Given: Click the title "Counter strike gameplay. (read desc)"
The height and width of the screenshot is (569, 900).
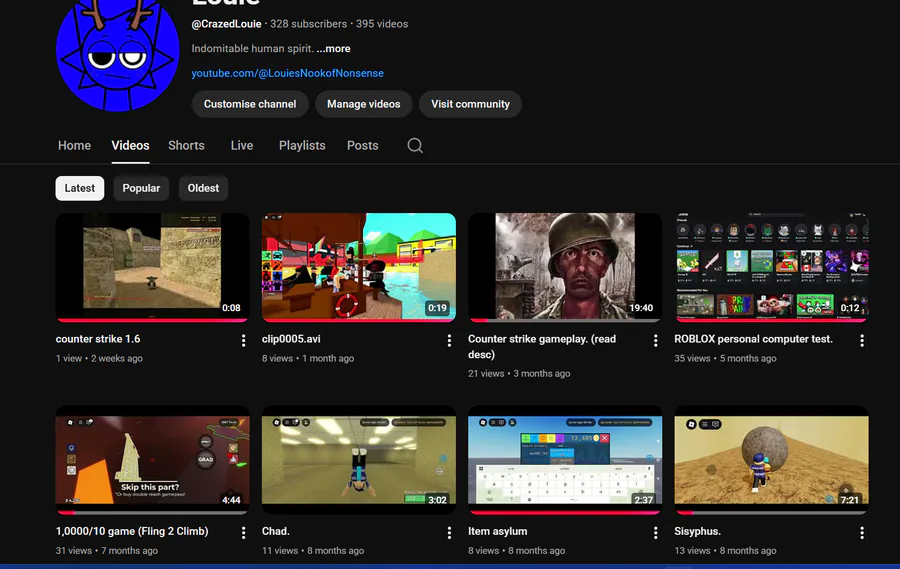Looking at the screenshot, I should pyautogui.click(x=542, y=347).
